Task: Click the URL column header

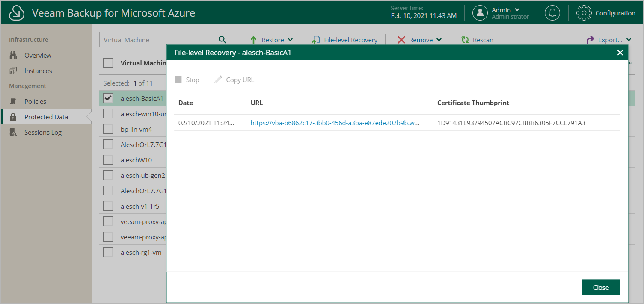Action: click(x=257, y=103)
